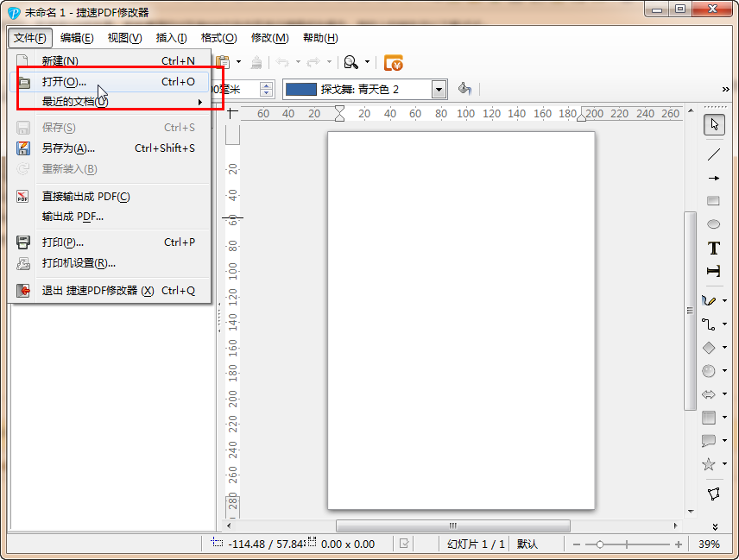
Task: Click 幻灯片 1 / 1 in status bar
Action: pyautogui.click(x=476, y=544)
